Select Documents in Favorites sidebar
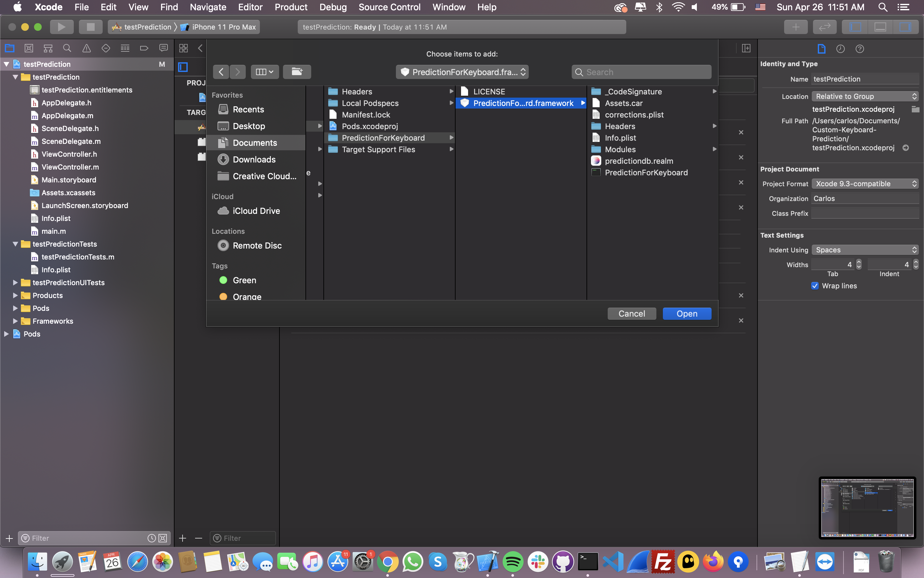This screenshot has width=924, height=578. coord(256,143)
